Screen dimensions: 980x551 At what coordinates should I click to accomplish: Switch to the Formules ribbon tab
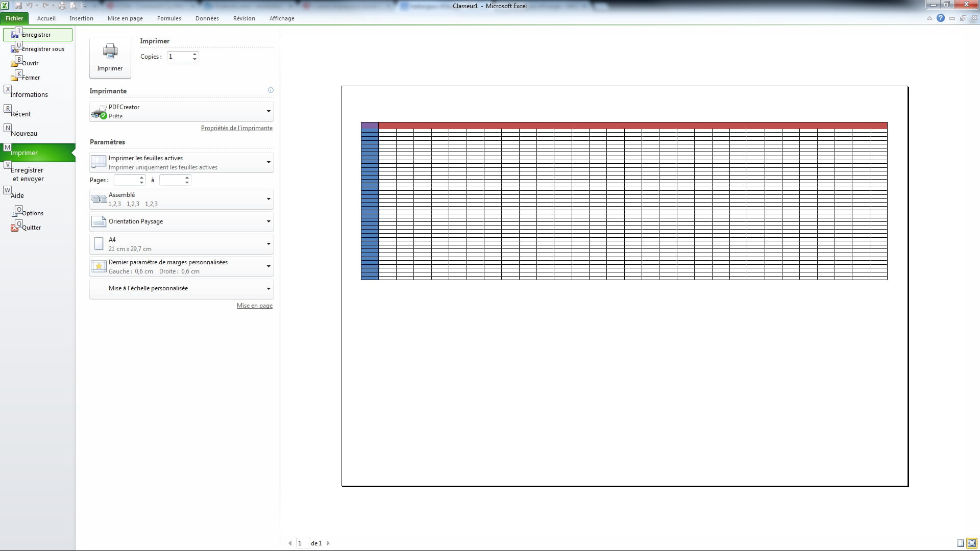[169, 18]
